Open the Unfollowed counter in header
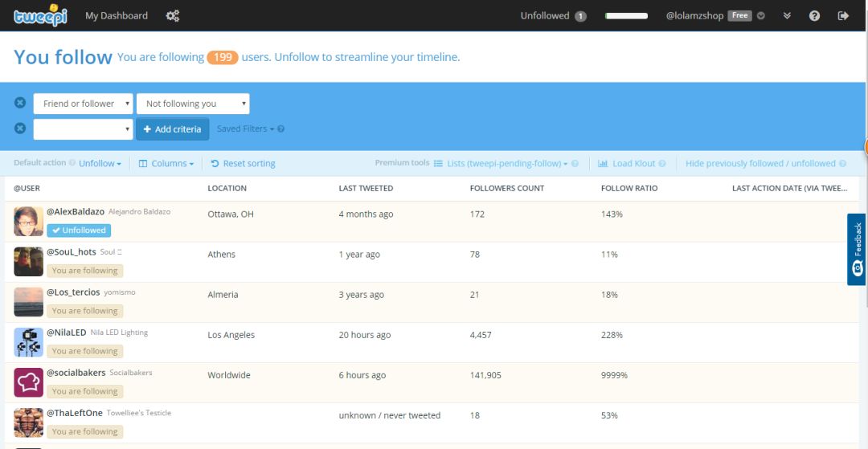 coord(553,15)
